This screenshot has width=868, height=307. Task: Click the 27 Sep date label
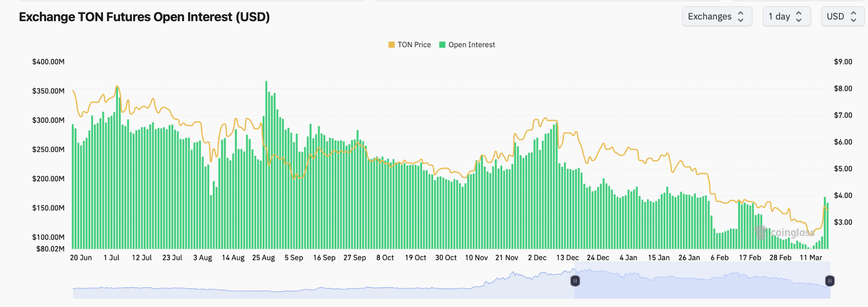pos(355,258)
